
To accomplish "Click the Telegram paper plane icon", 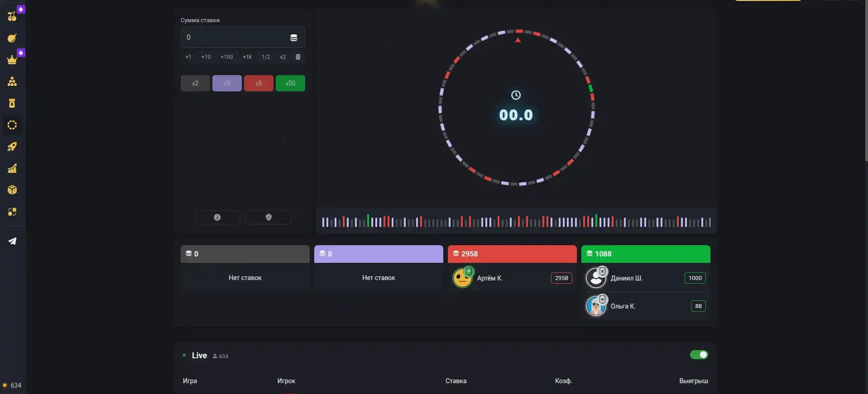I will point(12,241).
